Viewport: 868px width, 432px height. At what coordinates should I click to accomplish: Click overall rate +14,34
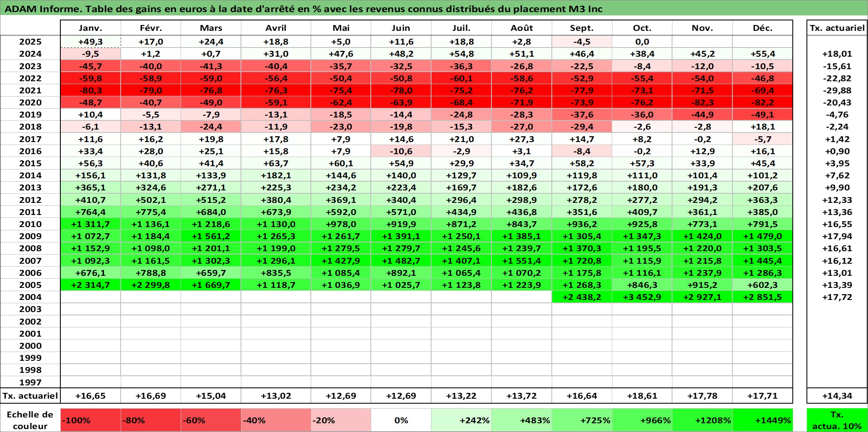pos(837,396)
